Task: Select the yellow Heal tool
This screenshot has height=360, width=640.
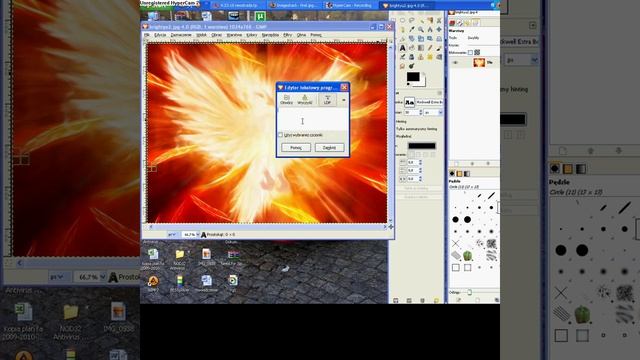Action: coord(430,57)
